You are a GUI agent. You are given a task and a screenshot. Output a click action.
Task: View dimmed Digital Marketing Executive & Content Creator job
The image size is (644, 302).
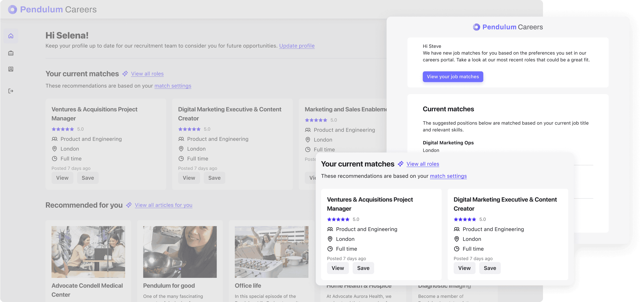189,178
